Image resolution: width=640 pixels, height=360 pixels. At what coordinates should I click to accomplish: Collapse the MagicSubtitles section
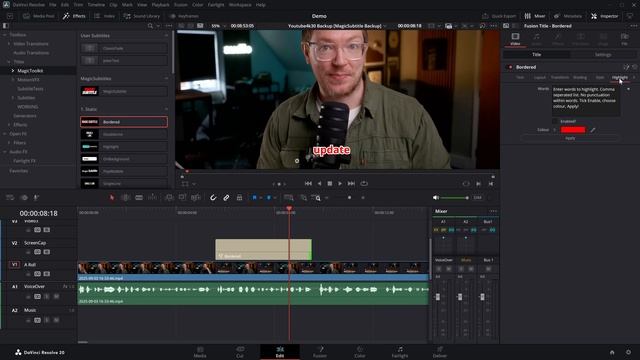(166, 78)
